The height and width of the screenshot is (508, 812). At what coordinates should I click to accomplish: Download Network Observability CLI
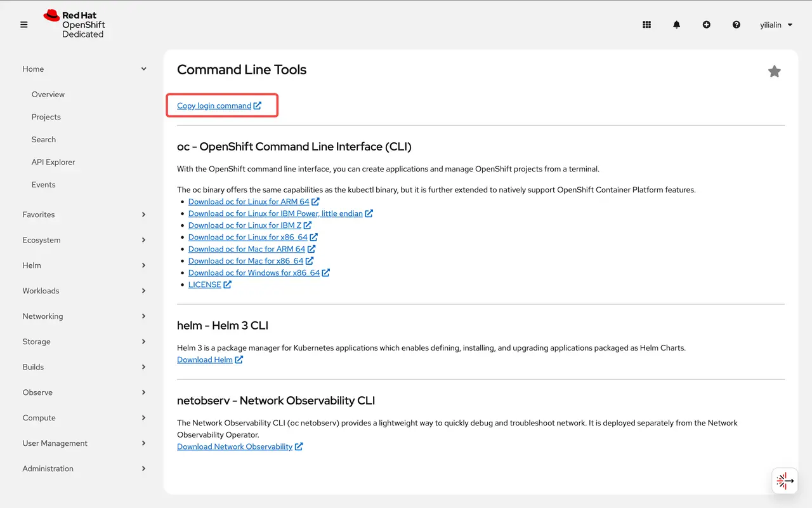click(235, 446)
